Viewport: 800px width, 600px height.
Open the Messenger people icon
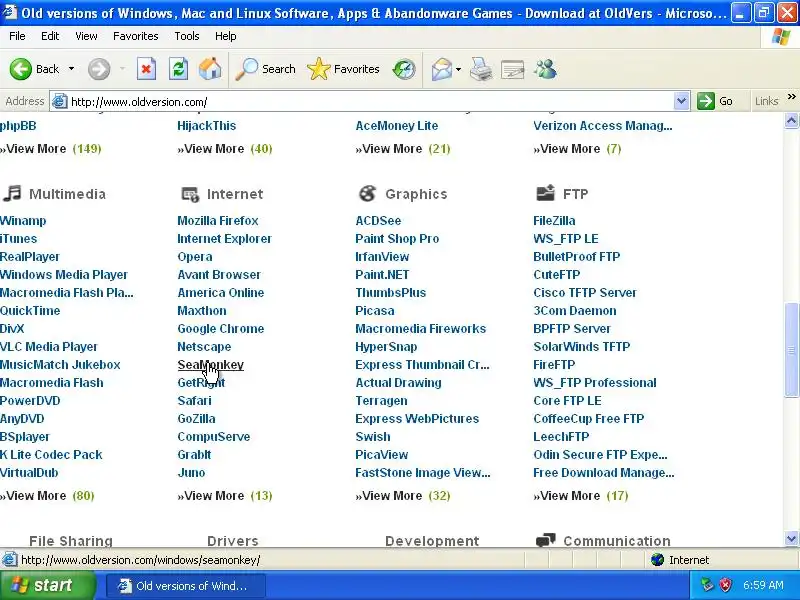pyautogui.click(x=545, y=69)
